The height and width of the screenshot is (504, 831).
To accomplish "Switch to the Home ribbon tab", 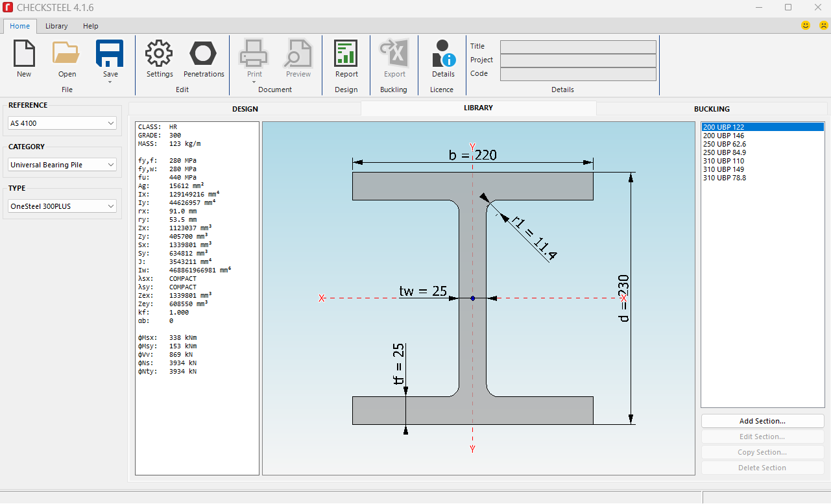I will pyautogui.click(x=19, y=26).
